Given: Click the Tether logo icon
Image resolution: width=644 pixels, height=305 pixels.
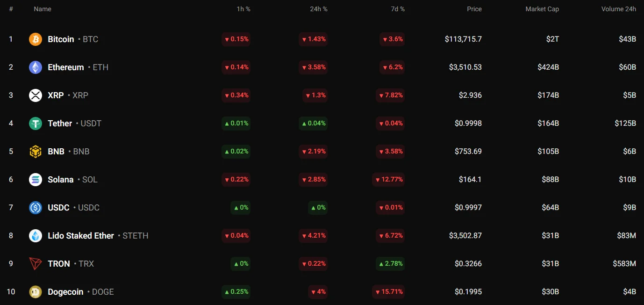Looking at the screenshot, I should [x=36, y=123].
